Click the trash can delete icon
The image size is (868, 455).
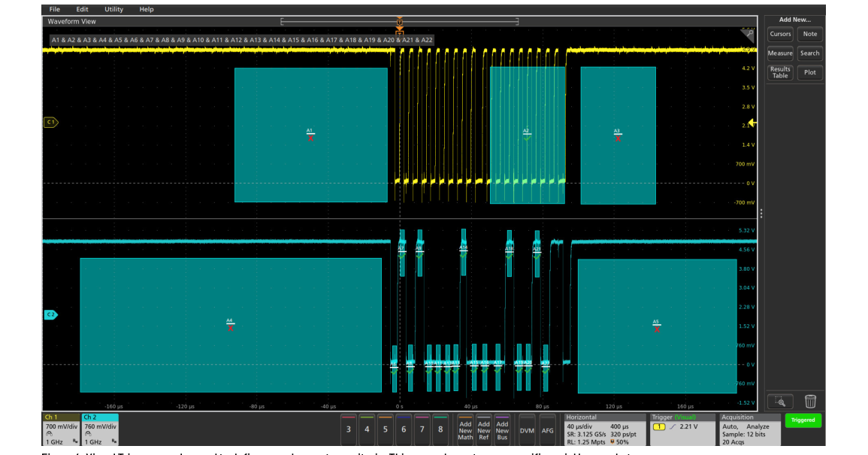(x=810, y=402)
